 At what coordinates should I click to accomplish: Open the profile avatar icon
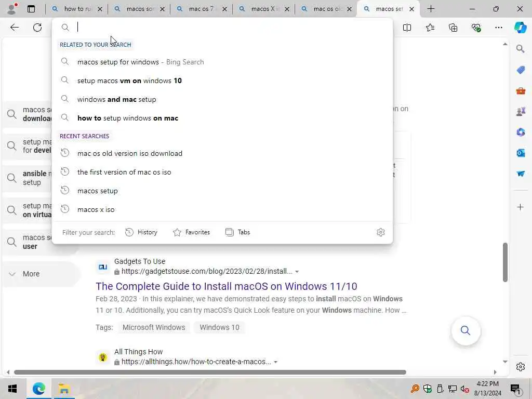12,9
